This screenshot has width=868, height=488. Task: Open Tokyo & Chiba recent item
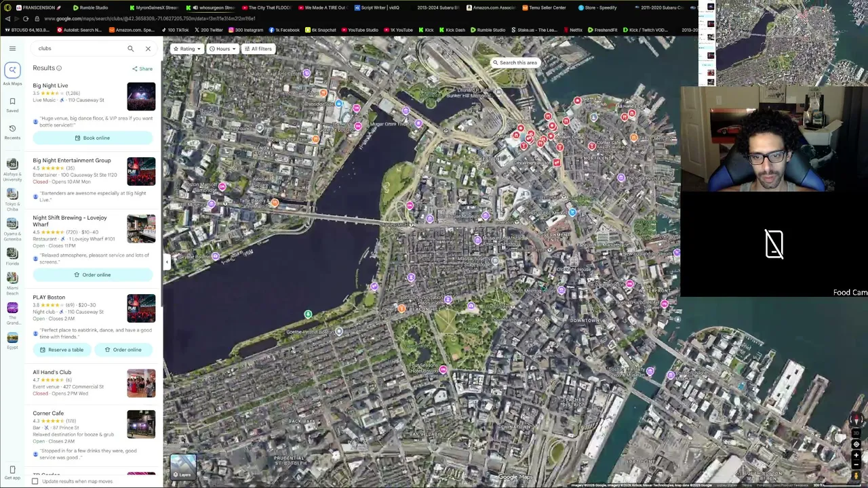(12, 199)
